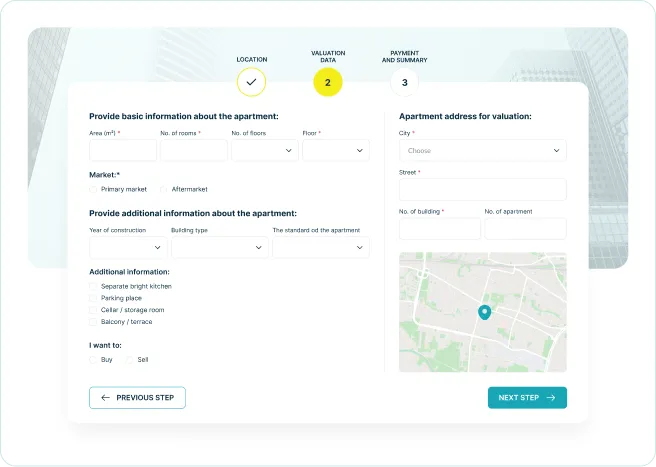Focus the Area (m²) input field

pos(123,150)
